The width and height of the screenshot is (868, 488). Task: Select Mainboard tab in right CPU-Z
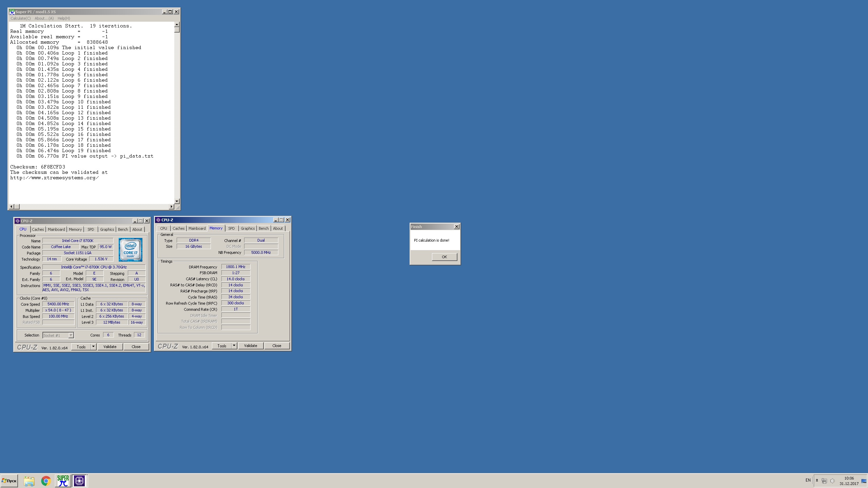pos(197,228)
